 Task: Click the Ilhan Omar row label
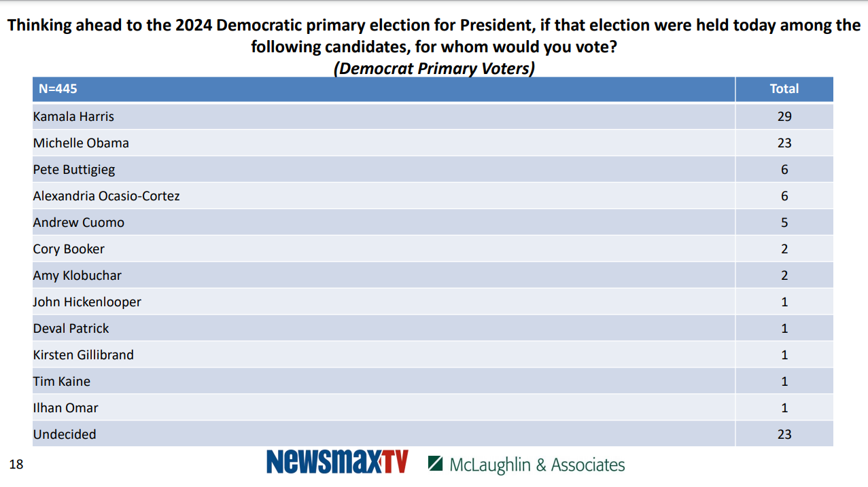point(65,408)
